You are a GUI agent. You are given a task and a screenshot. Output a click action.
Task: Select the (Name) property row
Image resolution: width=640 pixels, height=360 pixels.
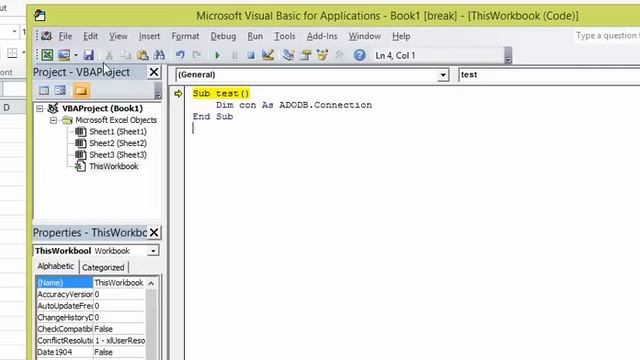(x=91, y=283)
